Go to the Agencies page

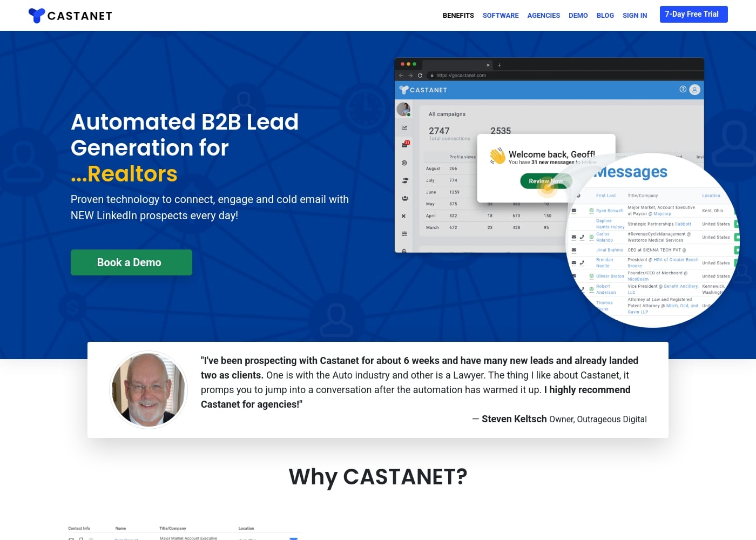pos(543,16)
